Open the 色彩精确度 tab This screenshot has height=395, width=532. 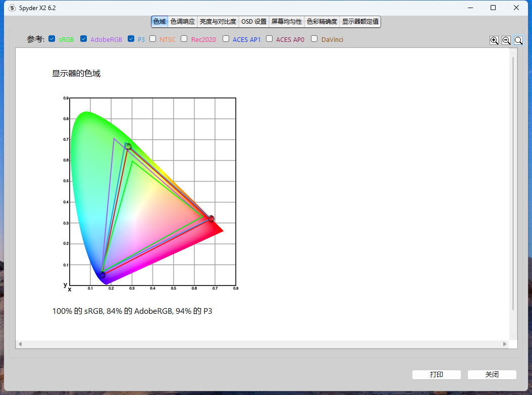coord(322,22)
